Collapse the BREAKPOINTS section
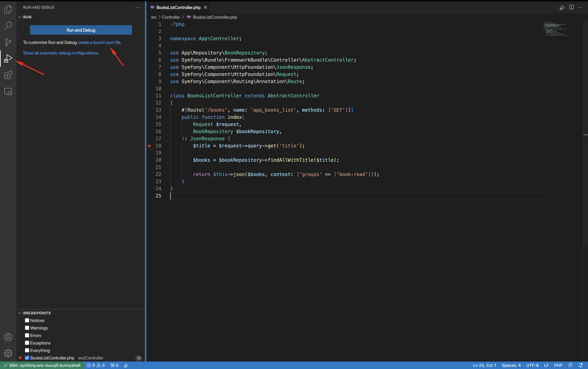Viewport: 588px width, 369px height. tap(20, 313)
